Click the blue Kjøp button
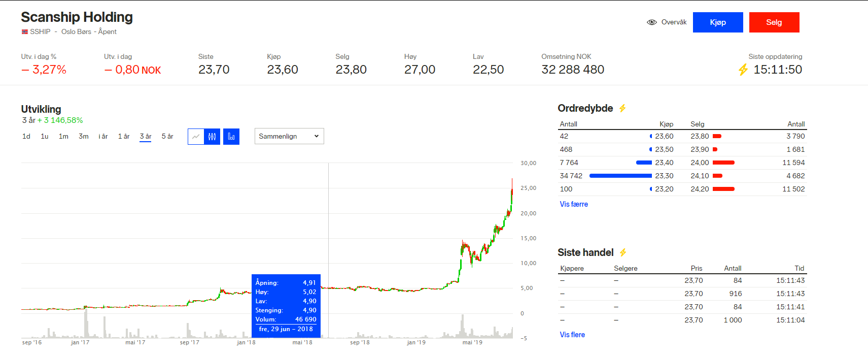 pos(718,22)
